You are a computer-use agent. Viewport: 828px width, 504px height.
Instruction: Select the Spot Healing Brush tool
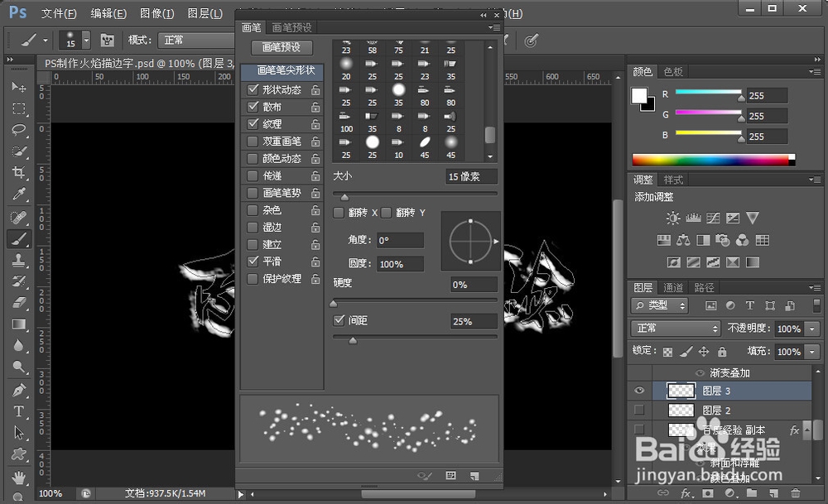point(19,217)
